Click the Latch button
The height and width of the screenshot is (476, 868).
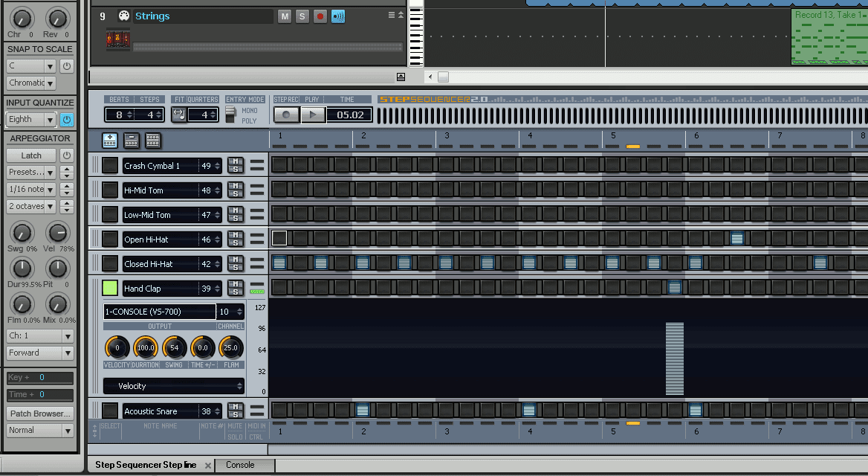click(x=31, y=155)
